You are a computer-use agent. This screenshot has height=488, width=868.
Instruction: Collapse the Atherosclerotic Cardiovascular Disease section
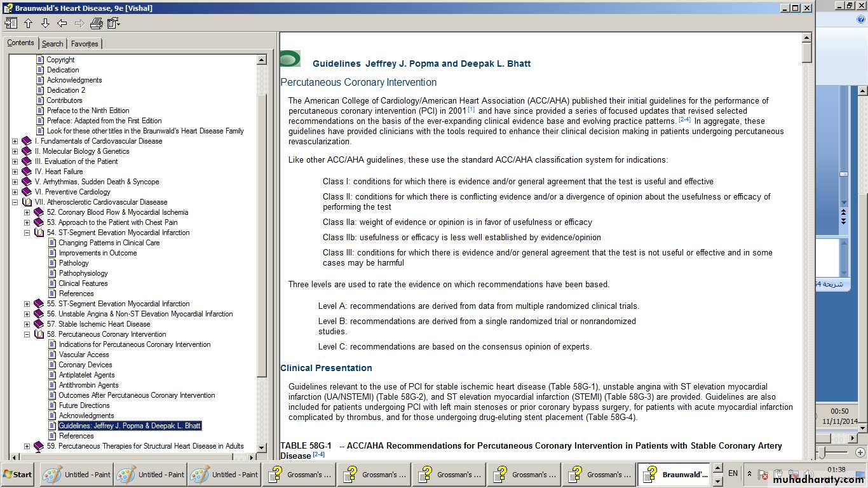[15, 202]
